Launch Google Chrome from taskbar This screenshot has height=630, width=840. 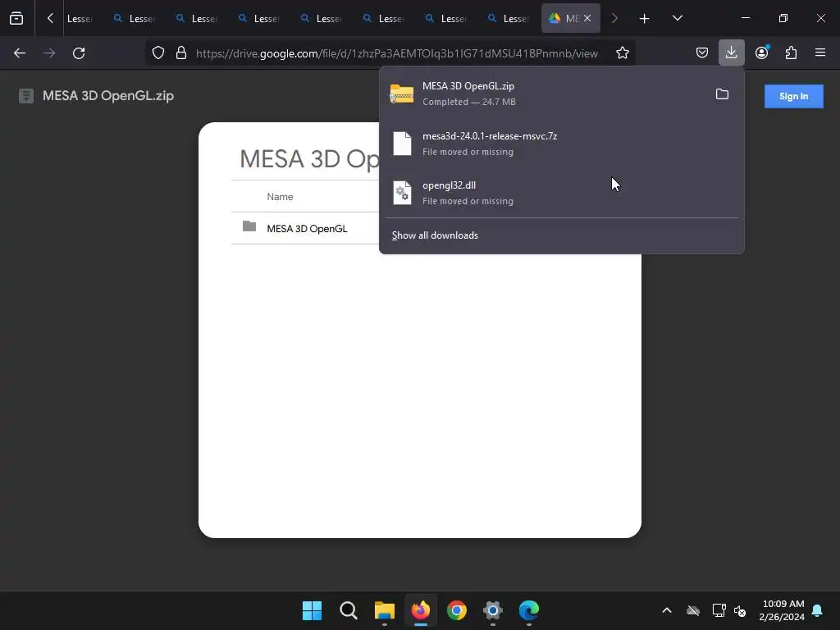click(x=456, y=610)
